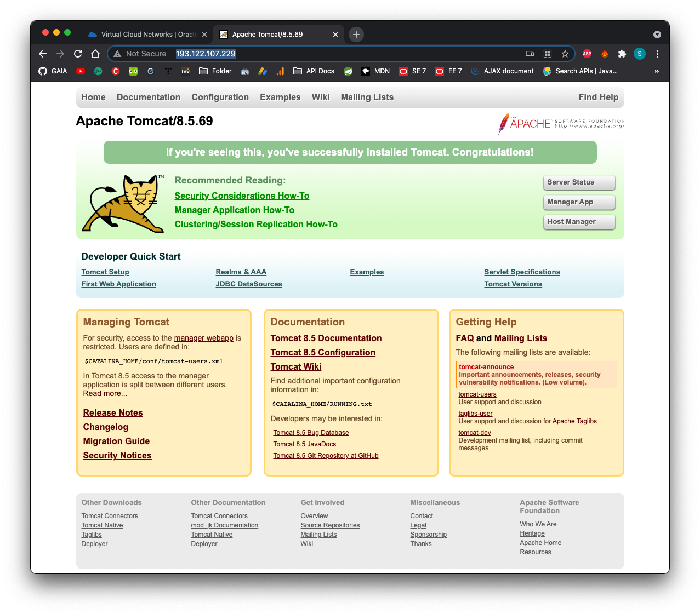Open the Sponsorship link
700x614 pixels.
pos(429,535)
